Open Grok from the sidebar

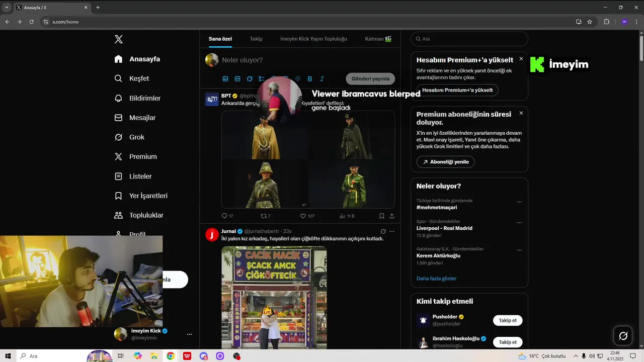(129, 137)
